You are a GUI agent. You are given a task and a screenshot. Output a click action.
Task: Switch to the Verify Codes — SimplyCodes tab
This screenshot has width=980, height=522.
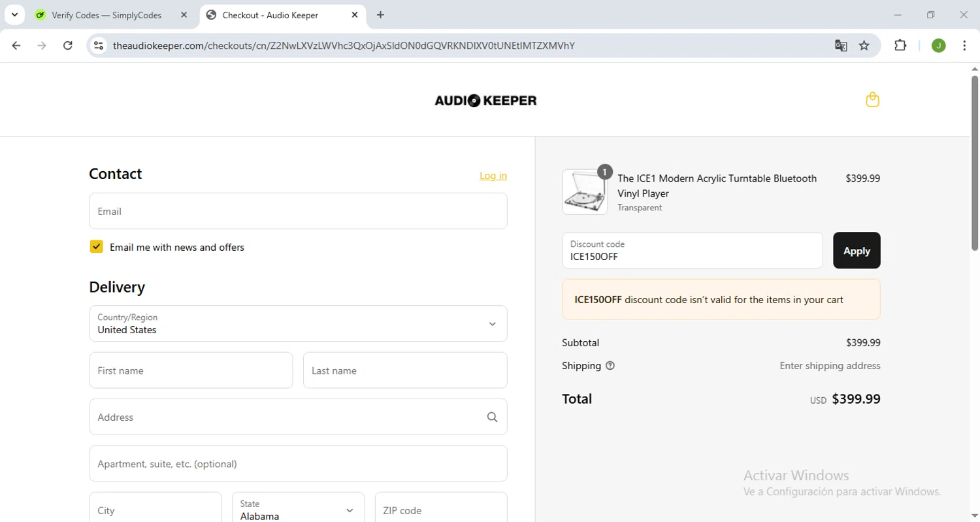(112, 15)
